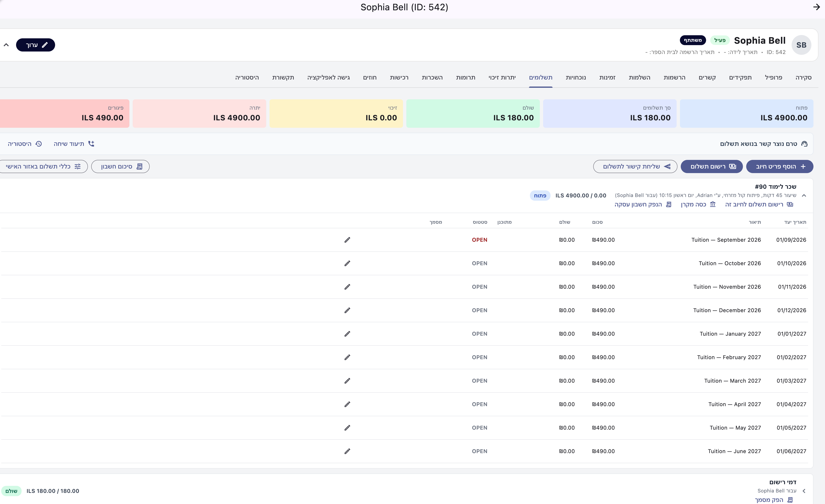Open the תשלומים tab

point(540,78)
